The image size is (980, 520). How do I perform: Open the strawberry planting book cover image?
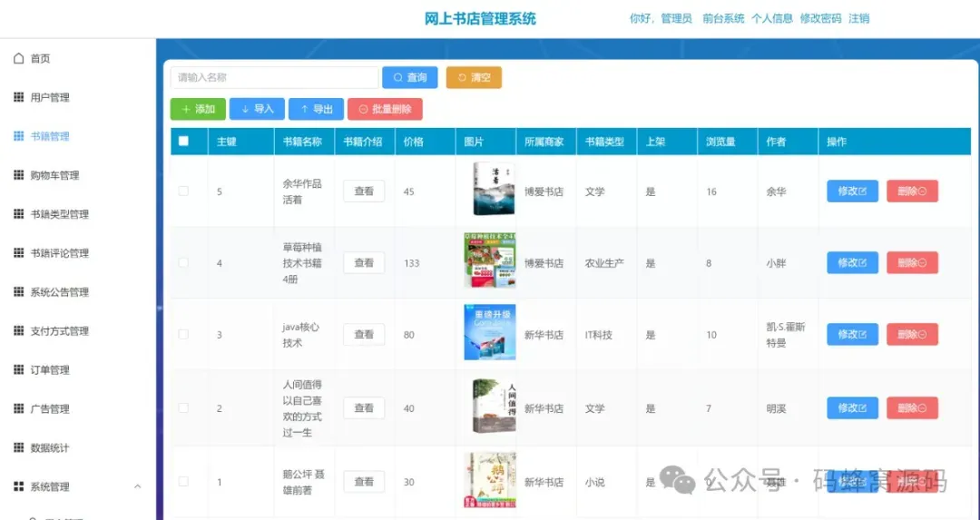point(490,260)
